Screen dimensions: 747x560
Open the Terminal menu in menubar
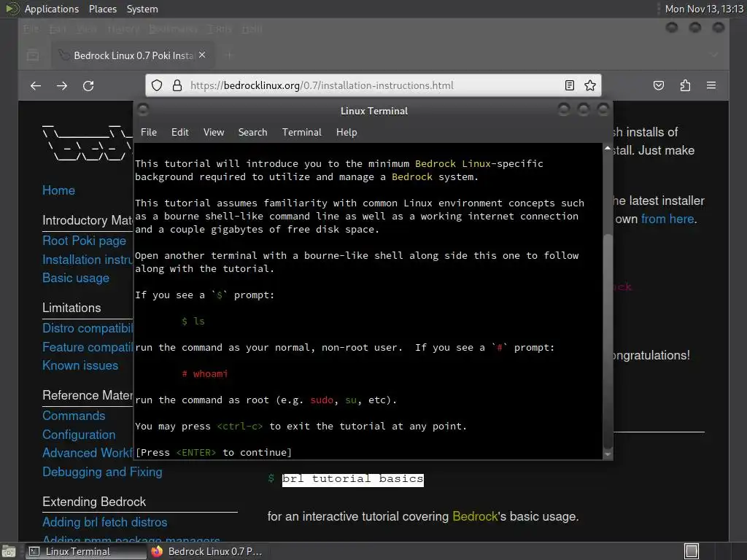point(301,133)
